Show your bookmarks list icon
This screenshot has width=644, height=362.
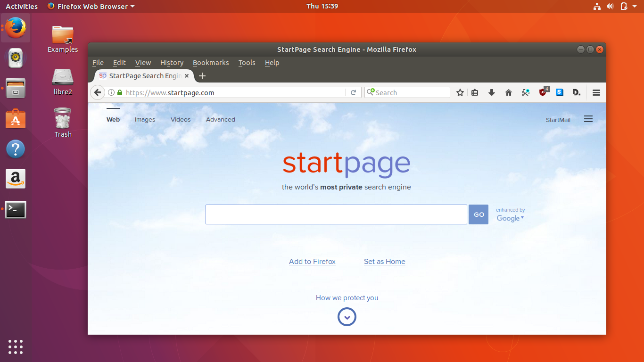(475, 93)
